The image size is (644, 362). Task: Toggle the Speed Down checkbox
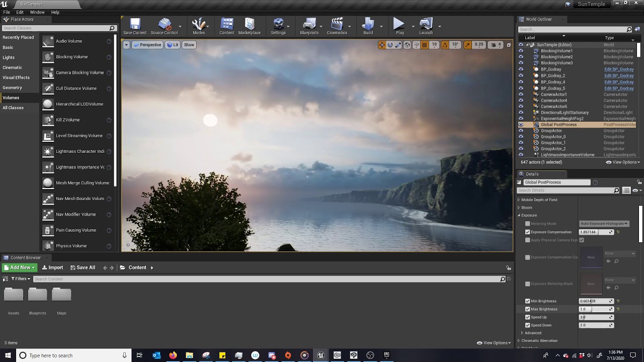point(528,325)
